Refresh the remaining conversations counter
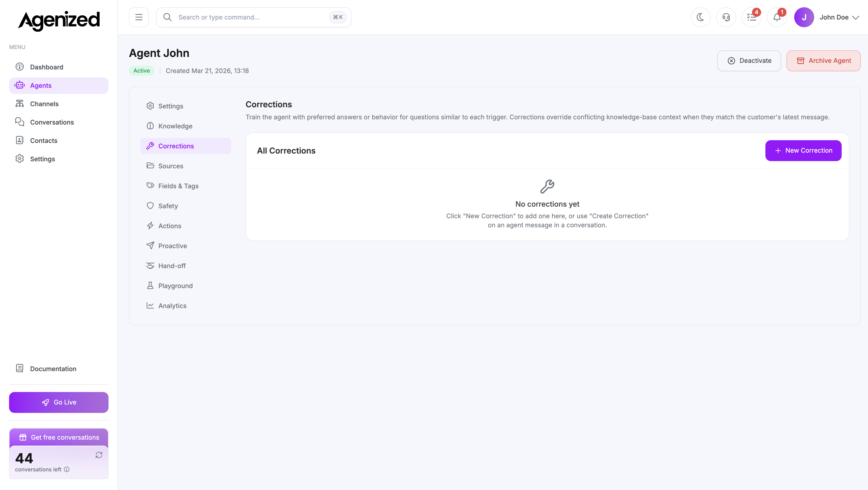The image size is (868, 490). (x=99, y=455)
